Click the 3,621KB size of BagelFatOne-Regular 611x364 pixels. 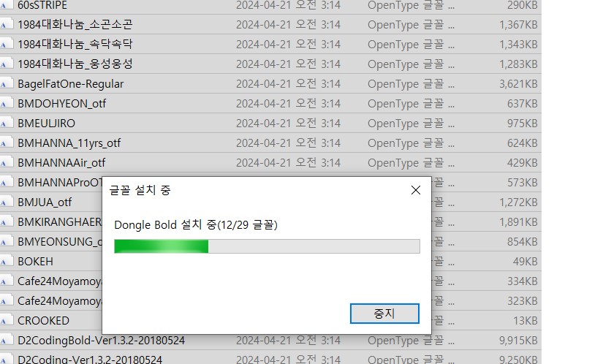(x=518, y=84)
